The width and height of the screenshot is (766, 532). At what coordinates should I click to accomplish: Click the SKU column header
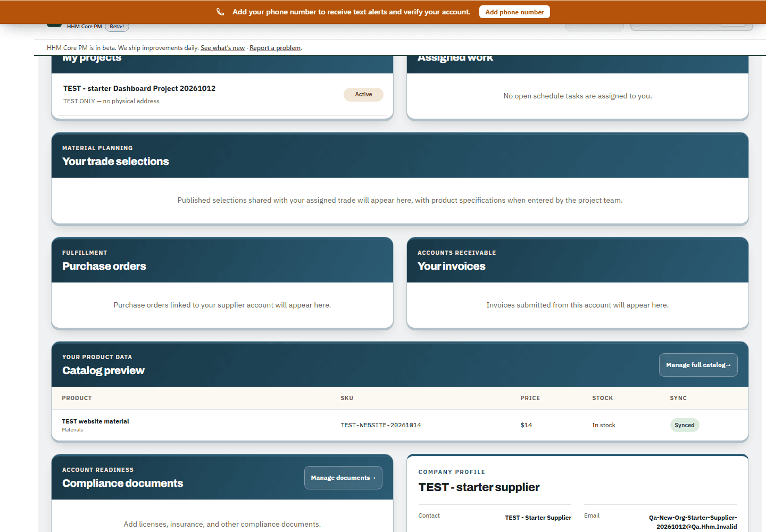347,398
